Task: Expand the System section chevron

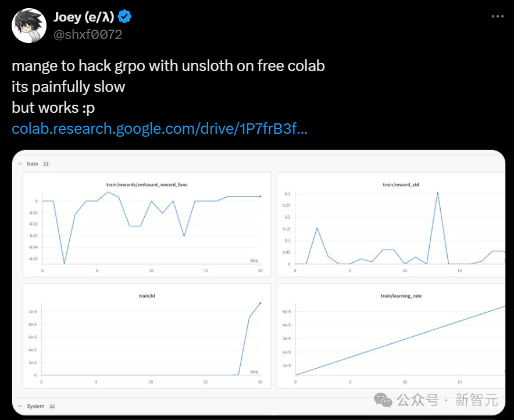Action: click(20, 406)
